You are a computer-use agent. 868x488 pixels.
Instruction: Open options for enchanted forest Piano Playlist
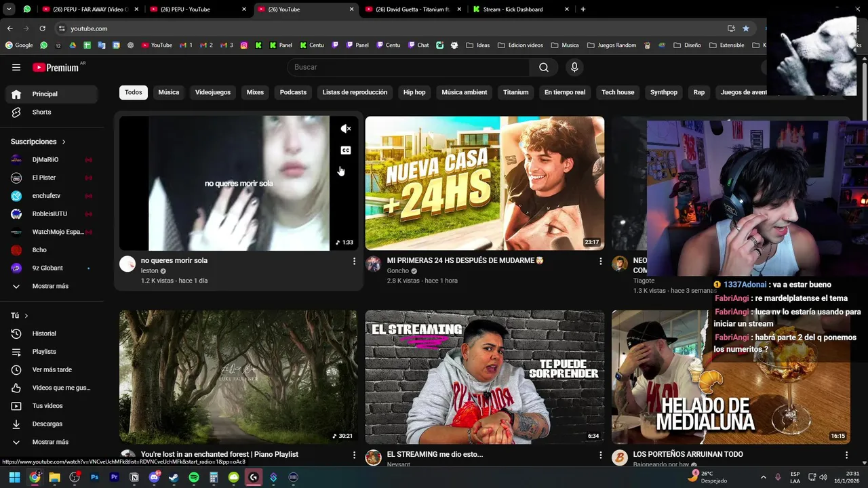354,455
